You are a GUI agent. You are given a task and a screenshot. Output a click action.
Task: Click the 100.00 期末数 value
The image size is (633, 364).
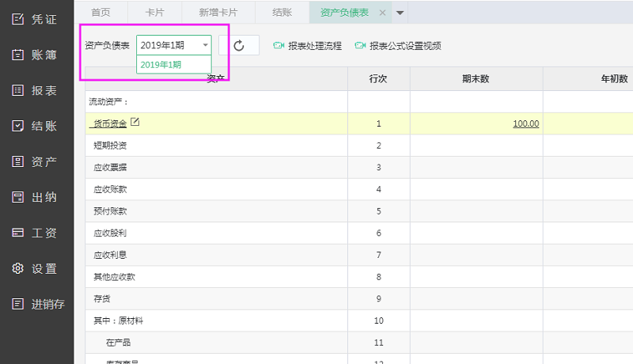525,123
